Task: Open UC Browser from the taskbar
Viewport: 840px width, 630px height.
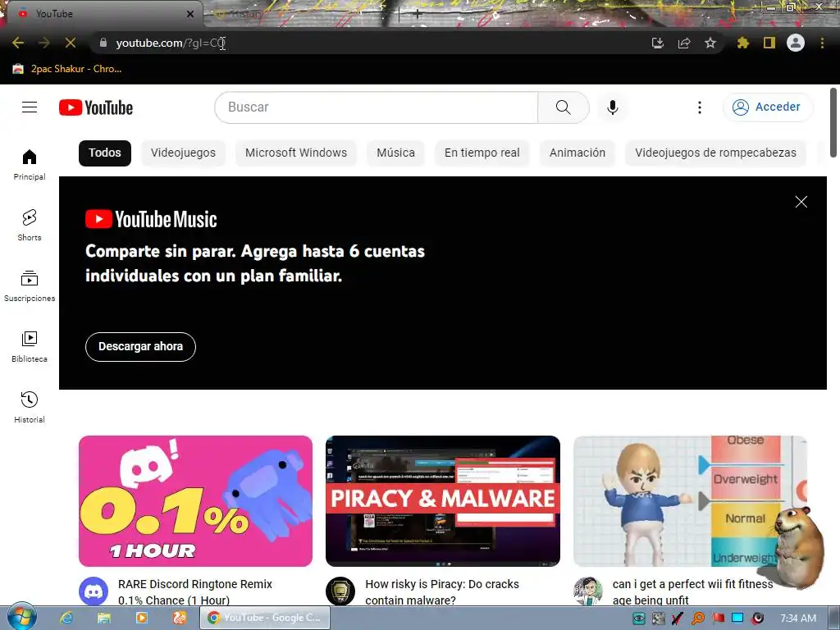Action: coord(179,618)
